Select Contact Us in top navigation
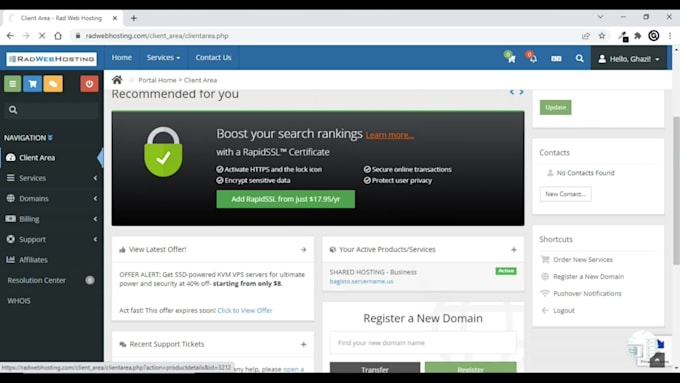 pos(213,58)
